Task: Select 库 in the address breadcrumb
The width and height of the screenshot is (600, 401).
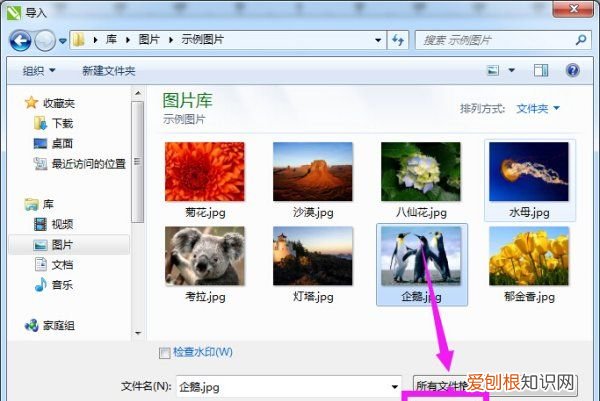Action: coord(111,39)
